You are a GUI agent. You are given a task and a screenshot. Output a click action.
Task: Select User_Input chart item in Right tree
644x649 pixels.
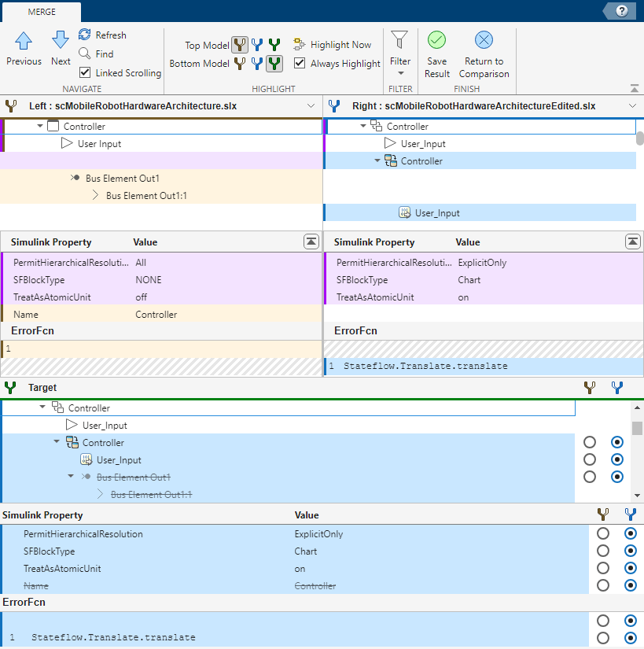[437, 213]
